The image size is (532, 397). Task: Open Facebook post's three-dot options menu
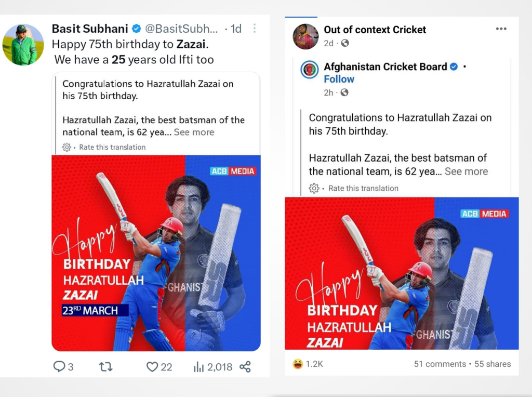(x=501, y=29)
